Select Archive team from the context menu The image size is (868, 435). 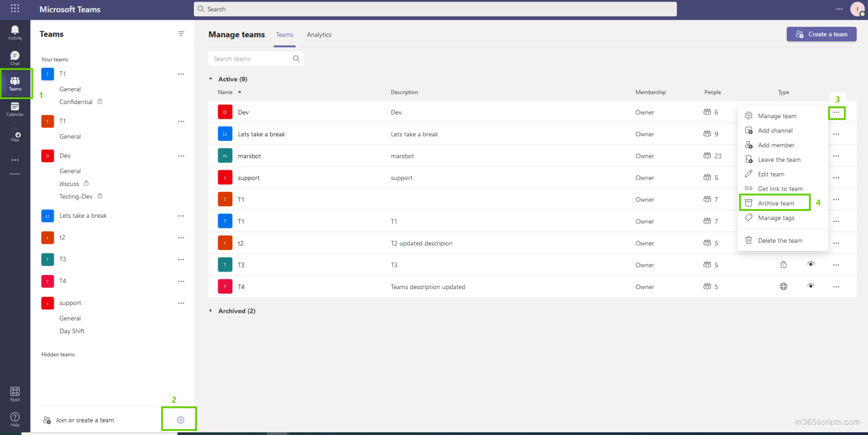coord(774,203)
